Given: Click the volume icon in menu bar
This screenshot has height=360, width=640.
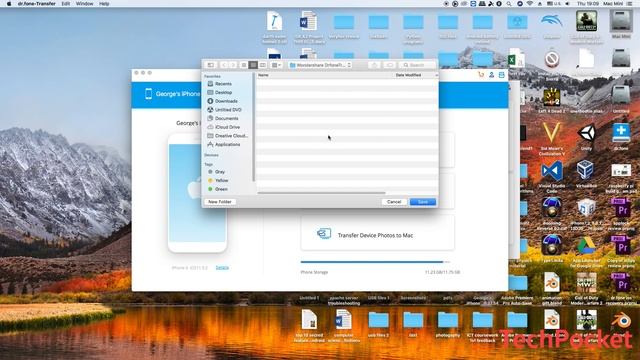Looking at the screenshot, I should (x=567, y=4).
